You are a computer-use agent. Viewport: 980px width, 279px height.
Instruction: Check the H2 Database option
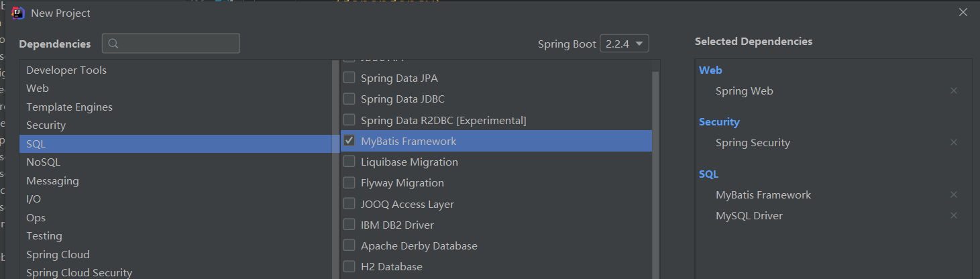[x=349, y=266]
